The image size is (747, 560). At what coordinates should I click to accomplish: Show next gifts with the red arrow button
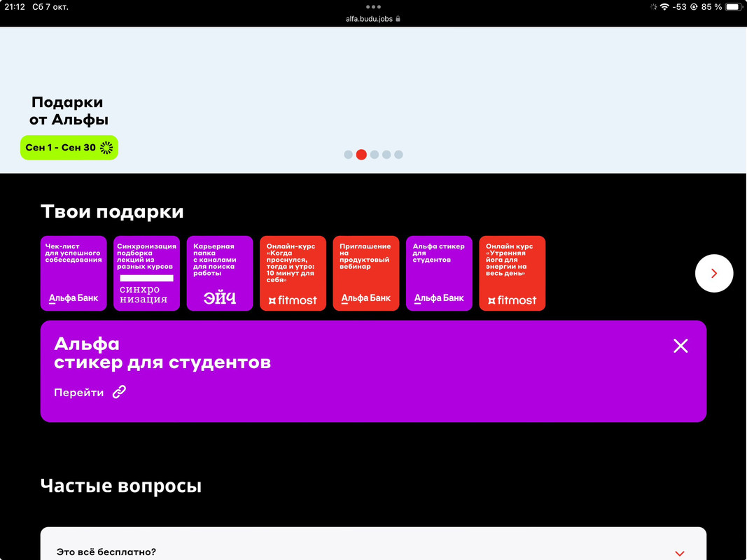[713, 273]
